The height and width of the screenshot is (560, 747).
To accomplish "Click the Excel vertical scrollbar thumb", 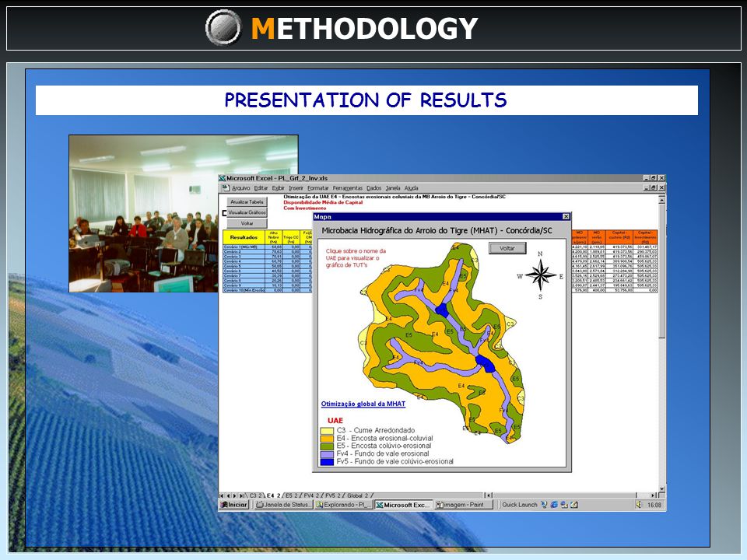I will tap(661, 271).
